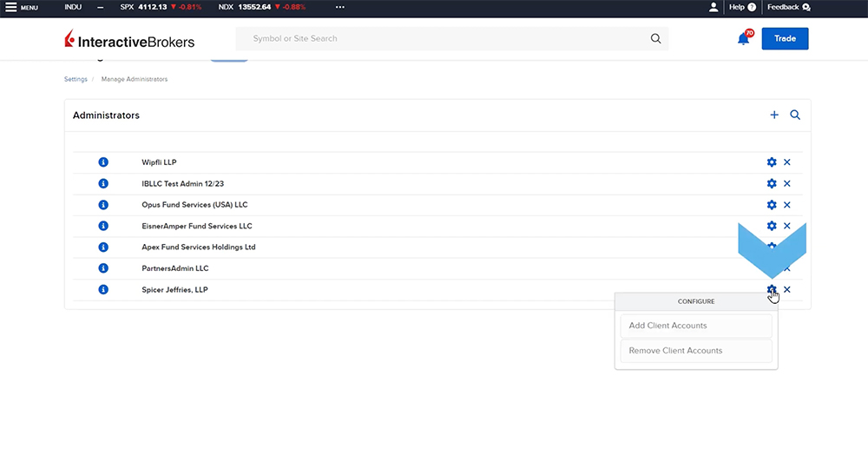Click info icon next to Wipfli LLP
The image size is (868, 462).
click(103, 162)
